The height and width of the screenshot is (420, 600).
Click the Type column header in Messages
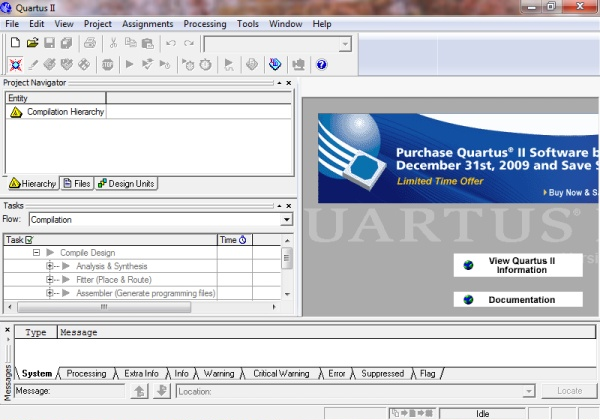click(x=36, y=332)
